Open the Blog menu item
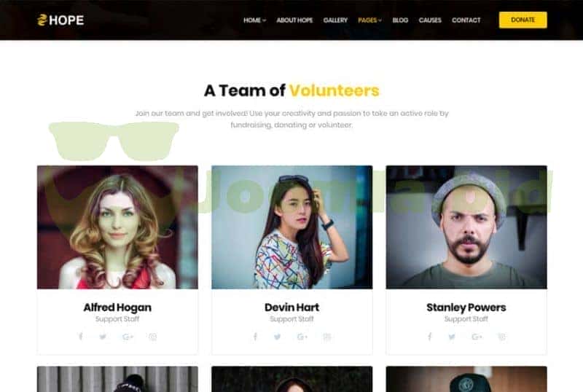Viewport: 583px width, 392px height. click(x=400, y=20)
